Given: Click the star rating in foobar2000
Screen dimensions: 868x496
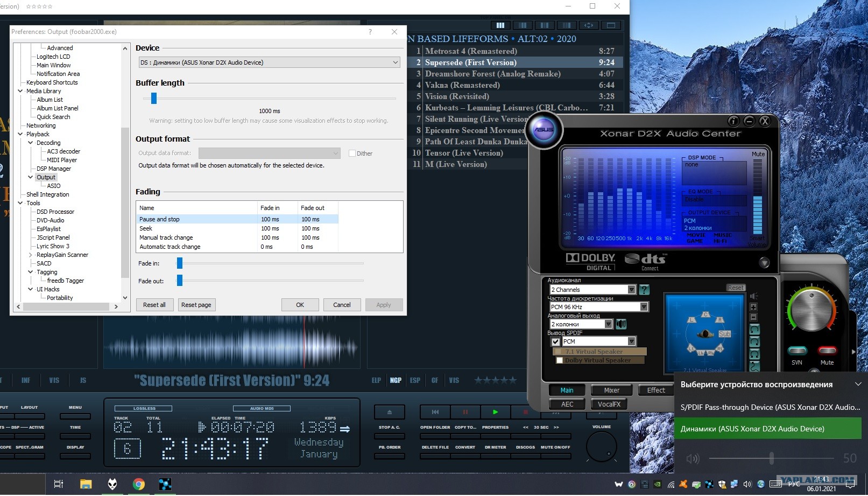Looking at the screenshot, I should coord(495,380).
